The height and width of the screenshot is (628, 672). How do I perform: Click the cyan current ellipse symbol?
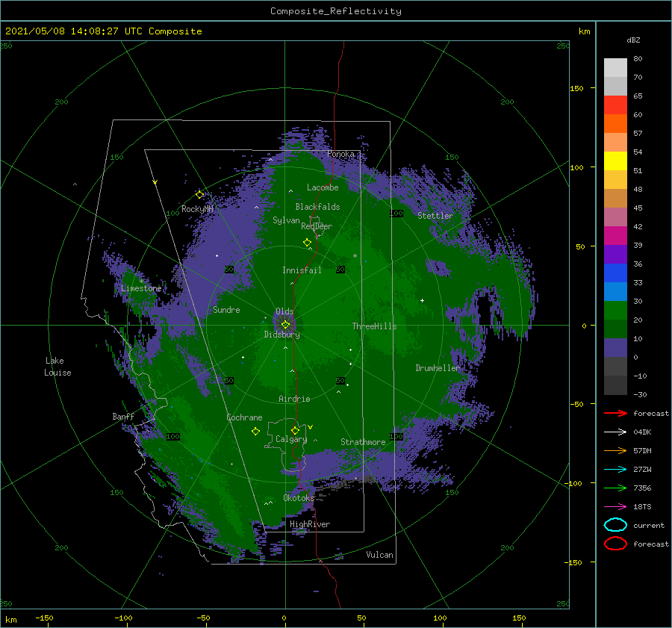point(615,525)
